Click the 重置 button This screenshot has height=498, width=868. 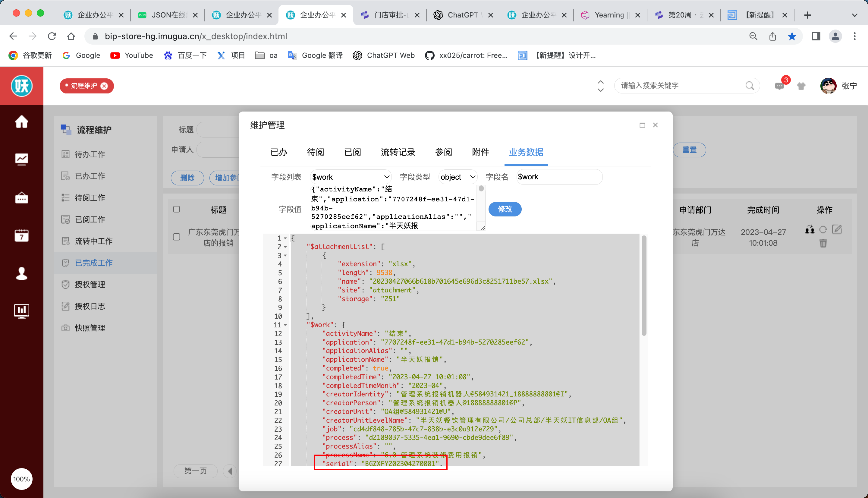pos(689,150)
